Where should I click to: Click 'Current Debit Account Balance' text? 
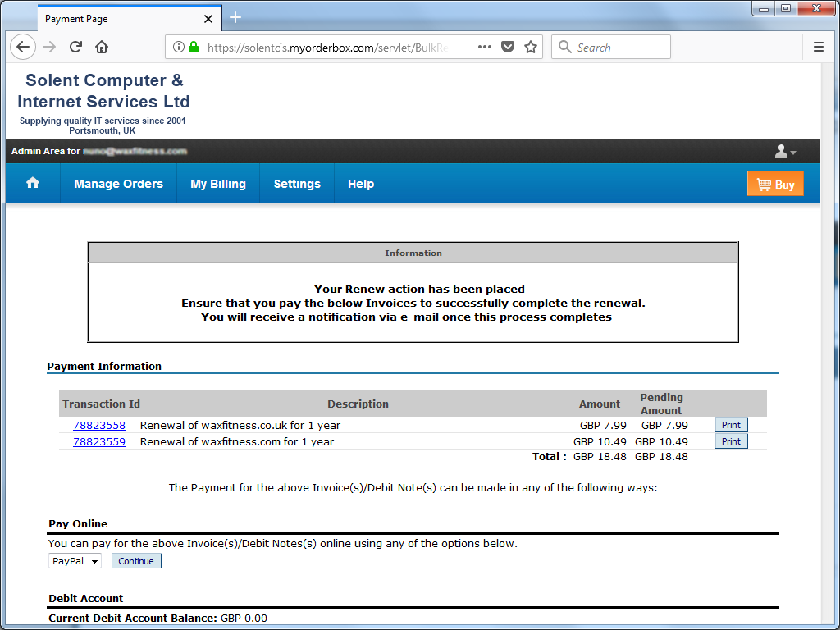[x=133, y=619]
